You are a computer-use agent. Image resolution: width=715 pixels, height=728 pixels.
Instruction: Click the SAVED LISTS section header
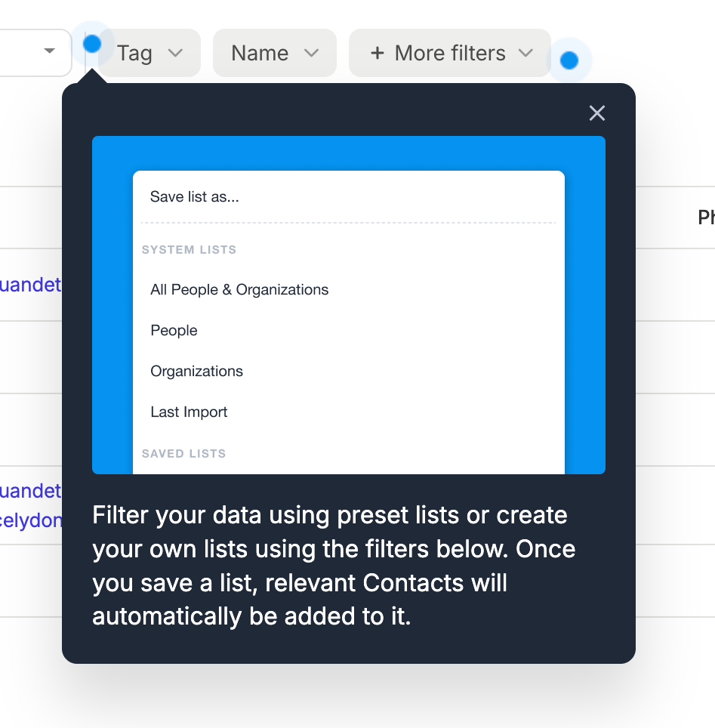183,453
